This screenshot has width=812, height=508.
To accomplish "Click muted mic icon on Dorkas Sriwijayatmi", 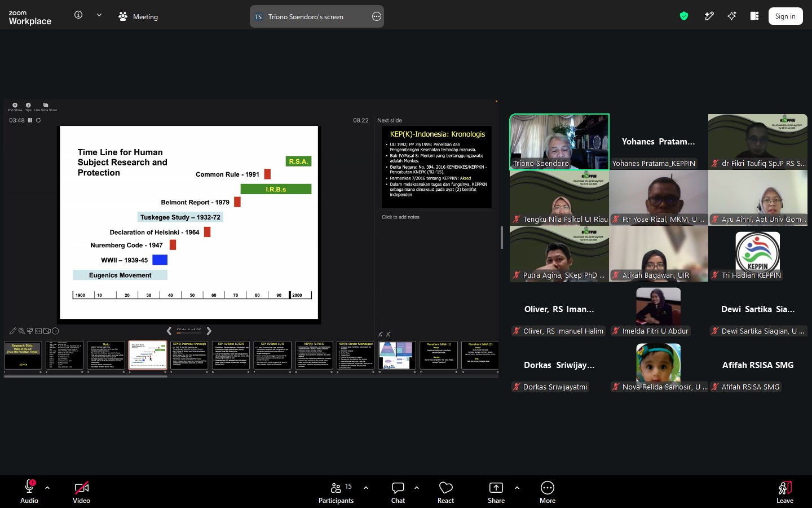I will click(517, 387).
